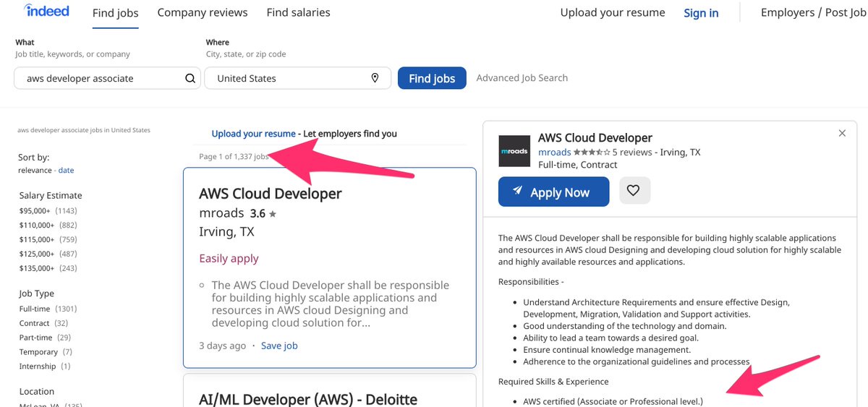This screenshot has width=868, height=407.
Task: Go to Find salaries
Action: [x=298, y=12]
